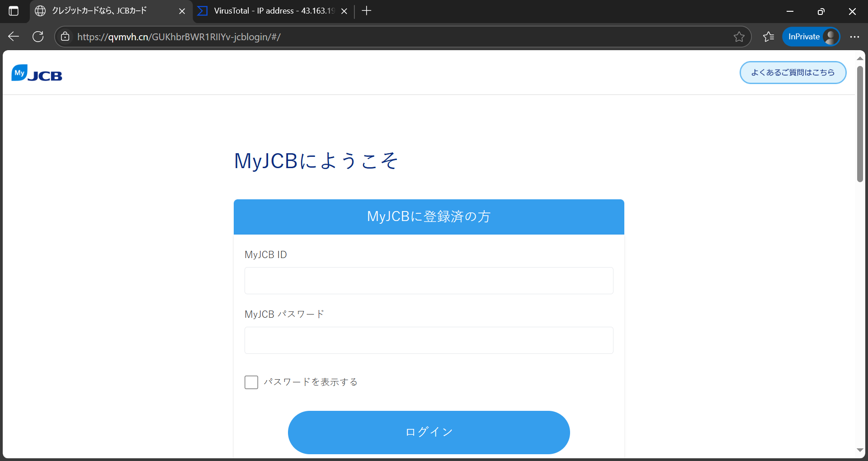Open the tab actions menu icon
Viewport: 868px width, 461px height.
(14, 11)
